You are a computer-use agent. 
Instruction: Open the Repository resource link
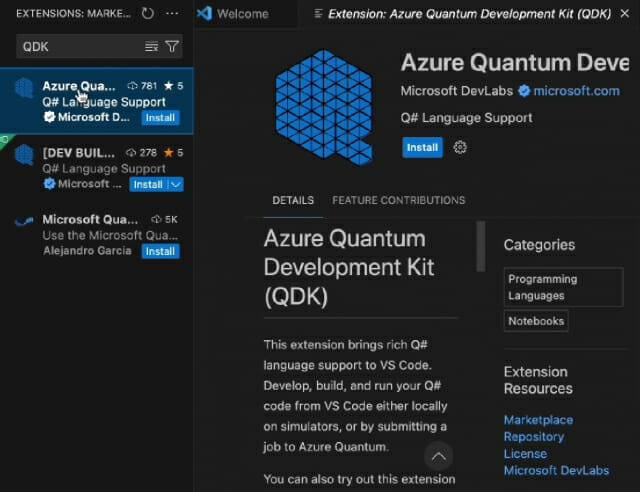tap(533, 437)
